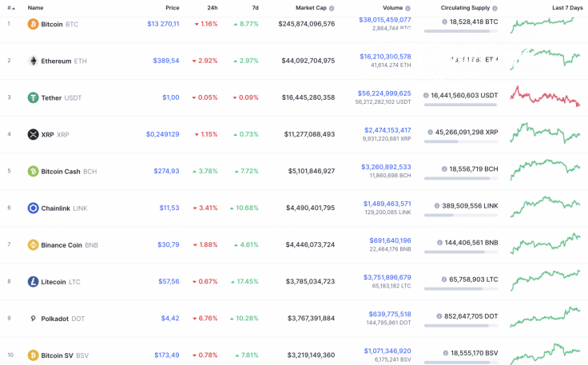Click info icon beside Polkadot supply

pos(439,316)
